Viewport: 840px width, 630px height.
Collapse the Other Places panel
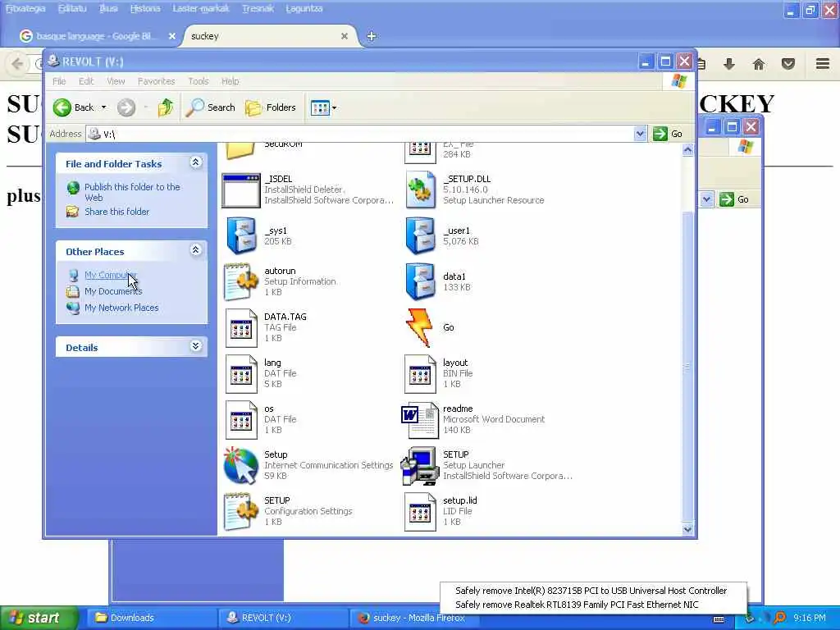196,250
